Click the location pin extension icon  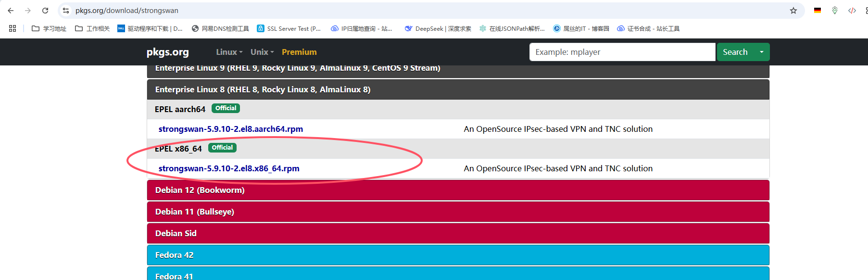click(835, 11)
